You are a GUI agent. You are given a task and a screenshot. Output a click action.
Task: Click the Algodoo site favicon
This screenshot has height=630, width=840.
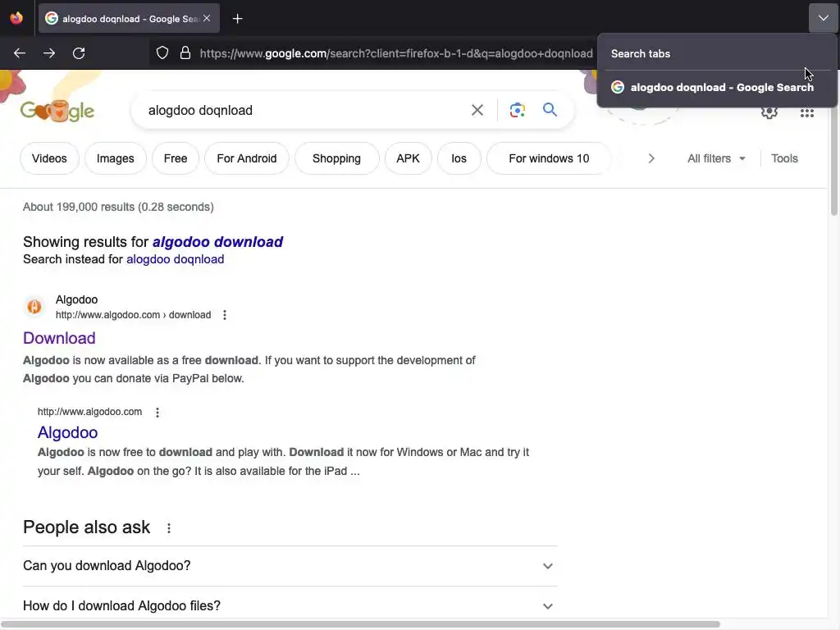pyautogui.click(x=34, y=307)
